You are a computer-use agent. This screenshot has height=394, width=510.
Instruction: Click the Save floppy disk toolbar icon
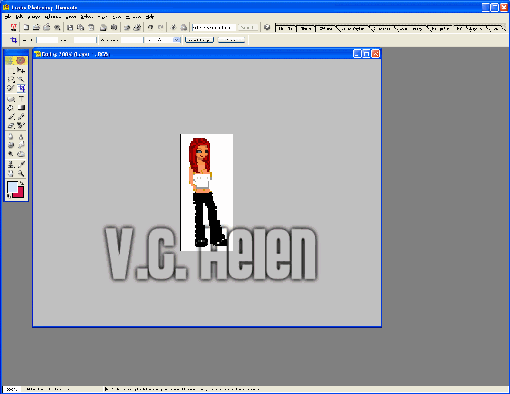pyautogui.click(x=70, y=27)
